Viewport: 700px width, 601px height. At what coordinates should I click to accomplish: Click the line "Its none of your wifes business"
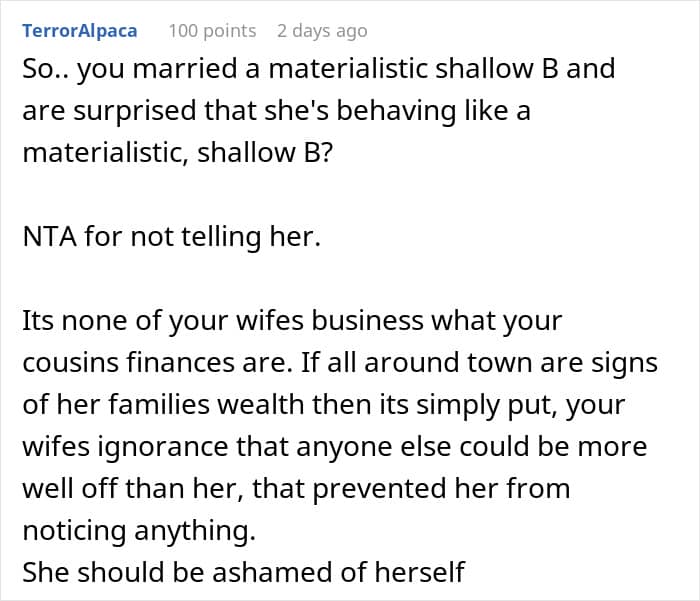pyautogui.click(x=292, y=321)
